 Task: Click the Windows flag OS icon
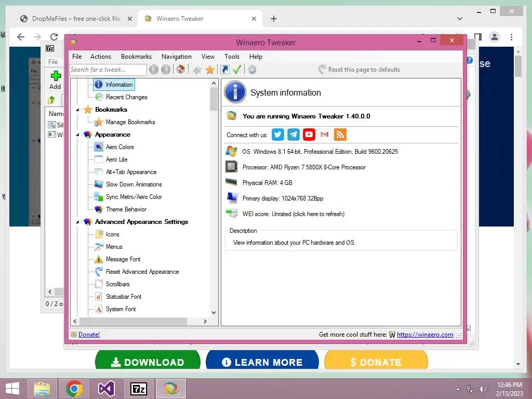coord(232,151)
